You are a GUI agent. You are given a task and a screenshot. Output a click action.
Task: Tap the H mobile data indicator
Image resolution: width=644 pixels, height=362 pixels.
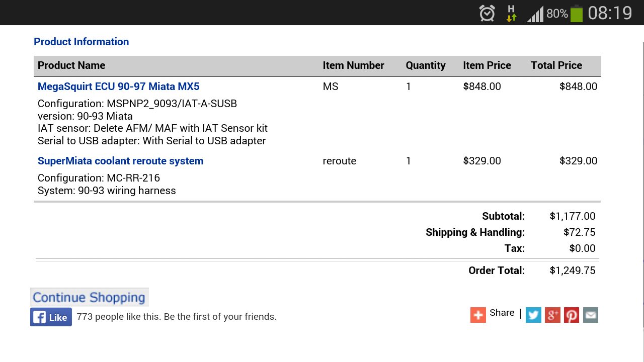(511, 13)
